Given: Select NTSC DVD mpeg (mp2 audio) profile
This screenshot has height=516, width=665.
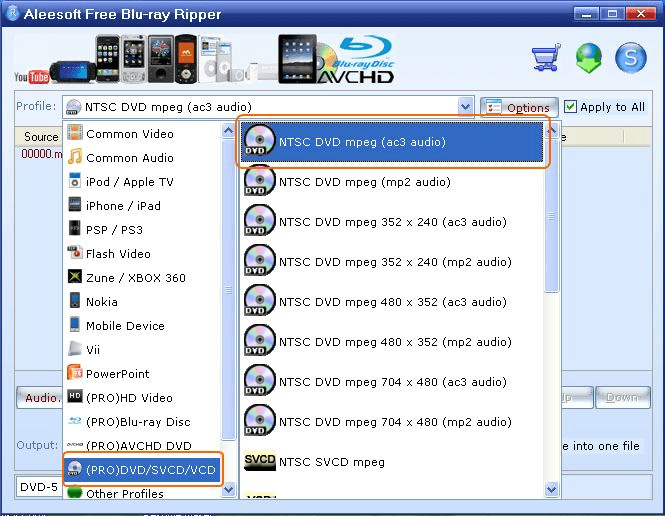Looking at the screenshot, I should point(392,181).
